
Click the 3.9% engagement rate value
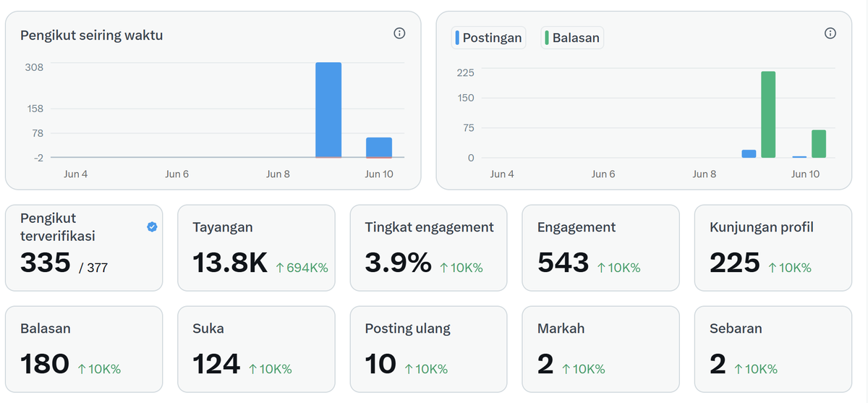[x=398, y=263]
